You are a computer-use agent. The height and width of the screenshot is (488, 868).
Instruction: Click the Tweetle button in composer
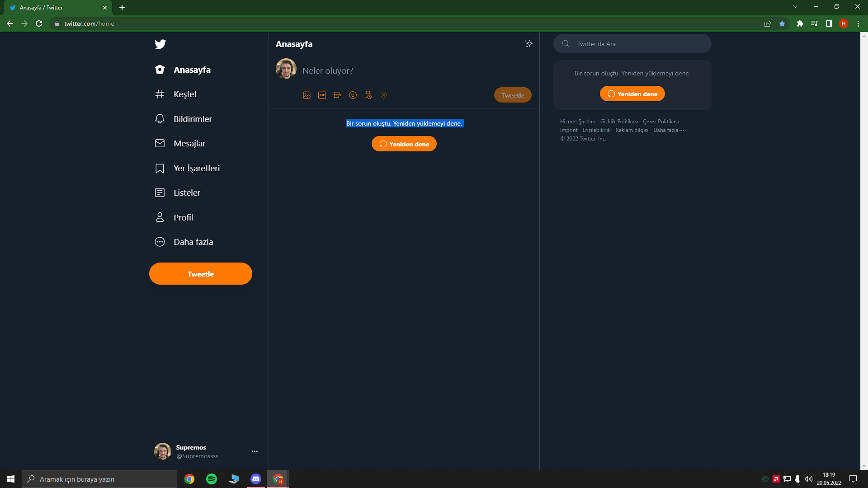[x=513, y=95]
